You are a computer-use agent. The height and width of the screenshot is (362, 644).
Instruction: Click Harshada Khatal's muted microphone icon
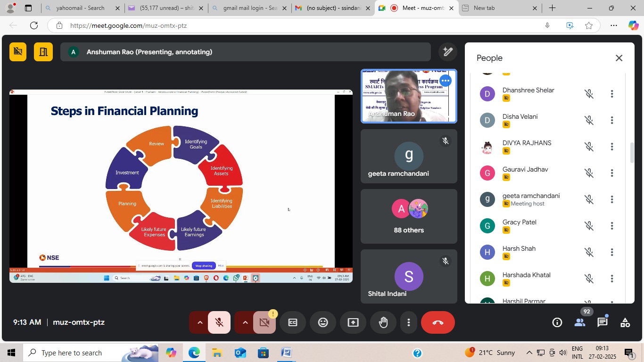(589, 279)
